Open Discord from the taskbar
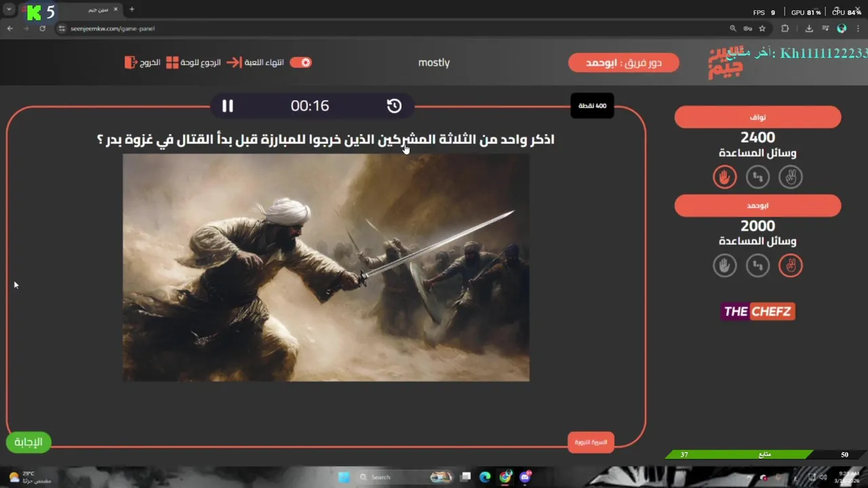This screenshot has height=488, width=868. 525,477
